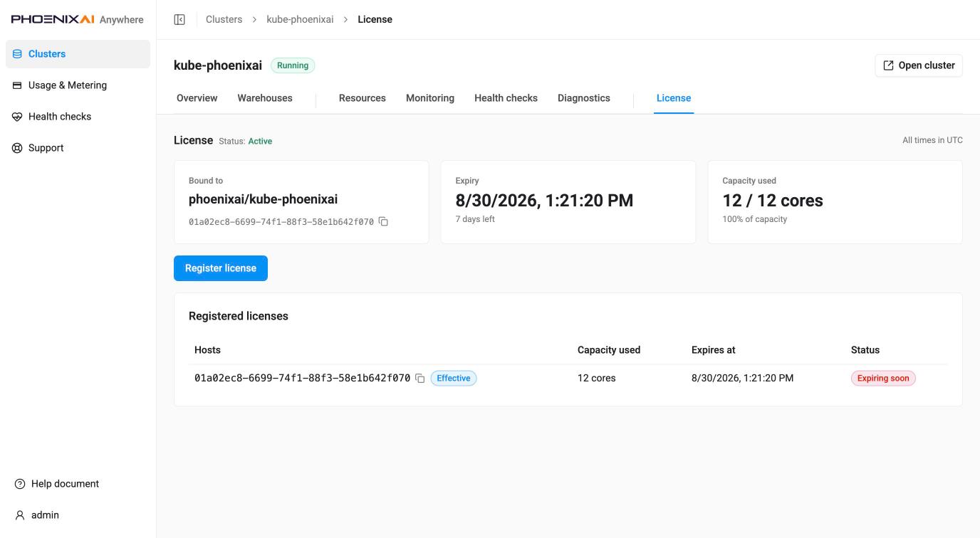
Task: Copy the host ID in Registered licenses row
Action: [420, 378]
